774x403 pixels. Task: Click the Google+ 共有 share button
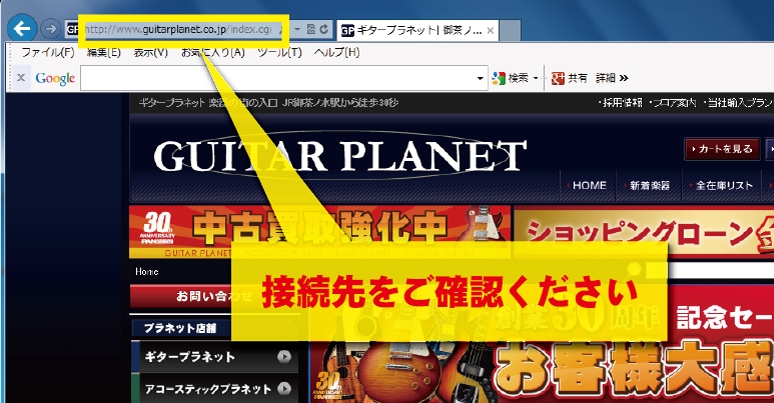click(x=569, y=78)
